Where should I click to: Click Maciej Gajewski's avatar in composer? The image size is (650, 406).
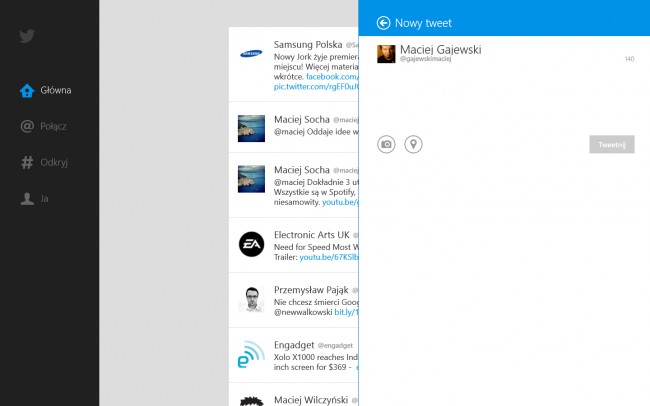tap(386, 54)
